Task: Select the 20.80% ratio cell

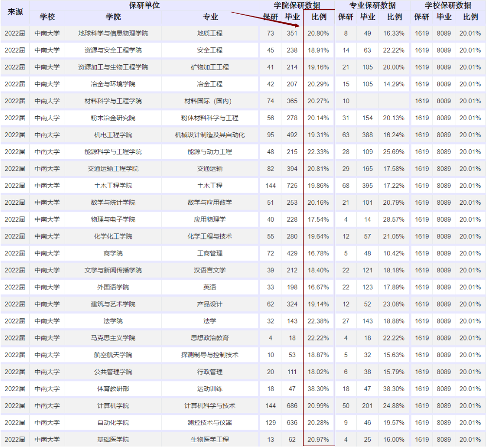Action: tap(318, 33)
